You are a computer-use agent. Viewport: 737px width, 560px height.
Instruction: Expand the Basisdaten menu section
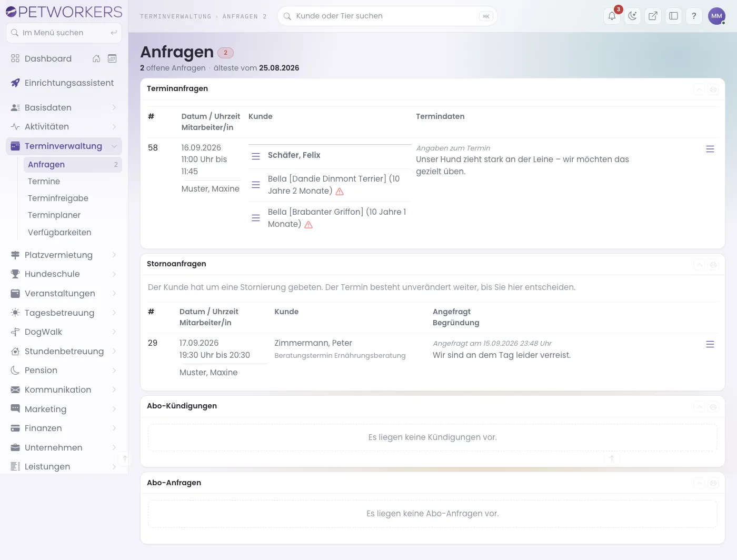tap(64, 107)
